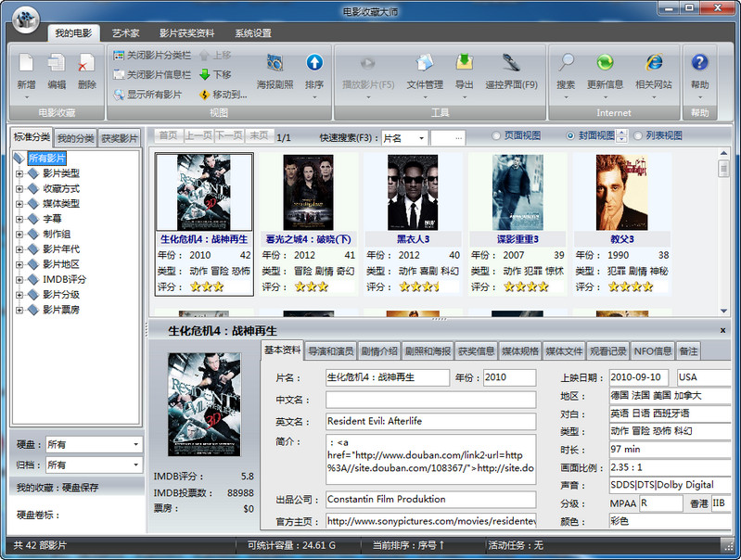Screen dimensions: 741x560
Task: Click the cover size stepper up arrow
Action: 622,134
